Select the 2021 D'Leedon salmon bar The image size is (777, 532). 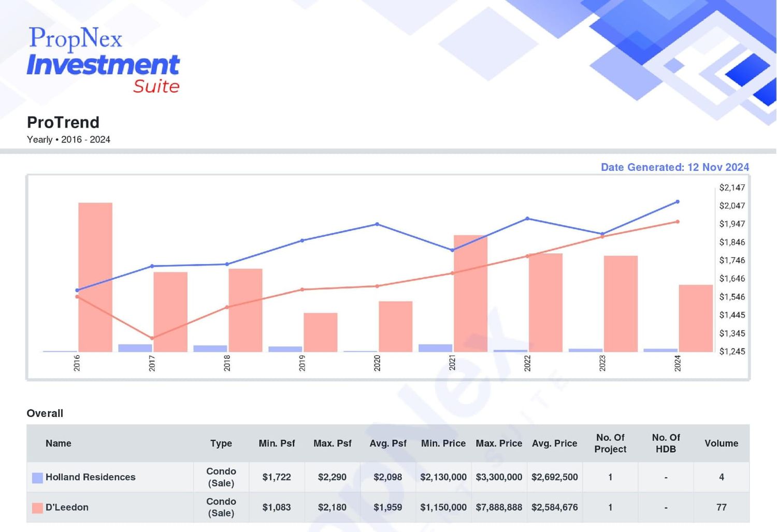(x=470, y=294)
